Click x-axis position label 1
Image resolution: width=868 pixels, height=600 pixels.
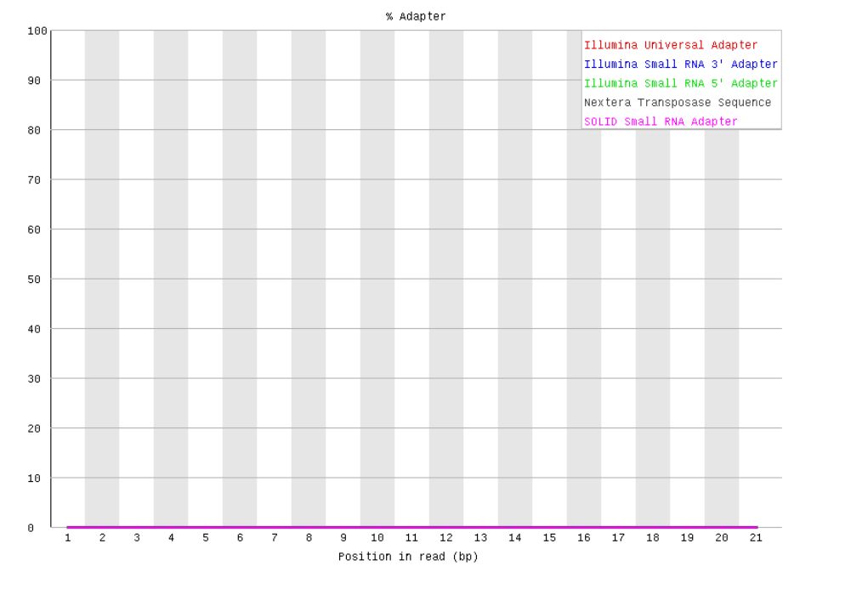[x=68, y=537]
